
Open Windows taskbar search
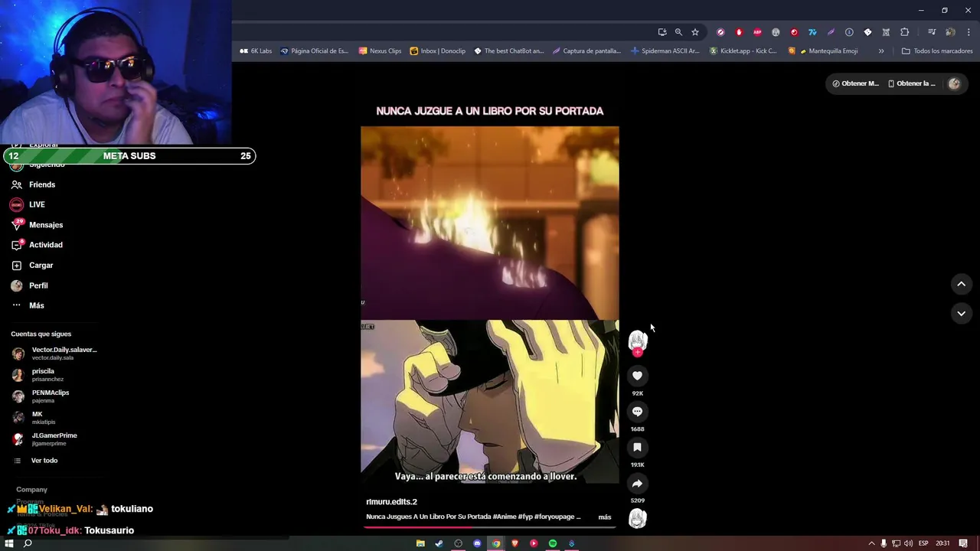tap(28, 543)
